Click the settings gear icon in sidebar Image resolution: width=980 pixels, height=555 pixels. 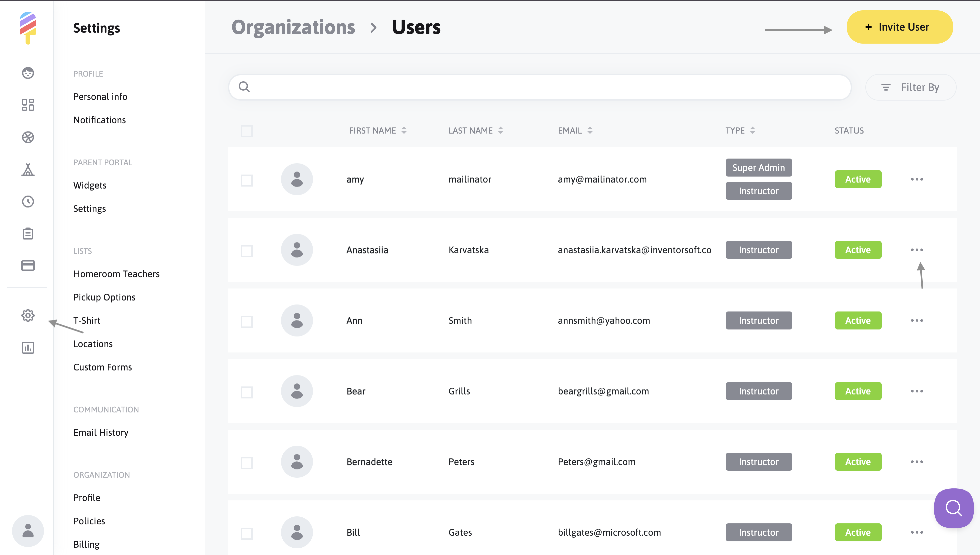click(x=28, y=315)
